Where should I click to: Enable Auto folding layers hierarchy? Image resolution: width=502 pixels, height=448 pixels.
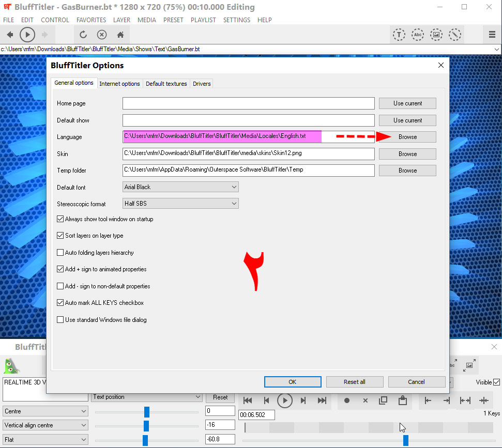[60, 253]
